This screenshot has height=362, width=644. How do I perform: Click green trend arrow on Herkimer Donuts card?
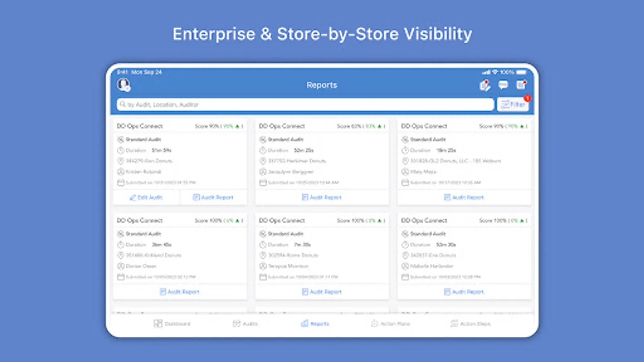click(379, 126)
